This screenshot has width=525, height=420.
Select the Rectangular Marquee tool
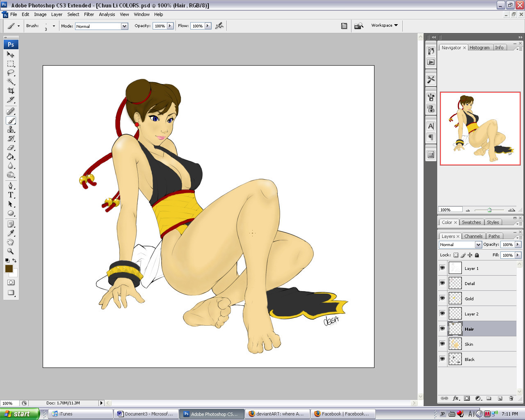[11, 64]
